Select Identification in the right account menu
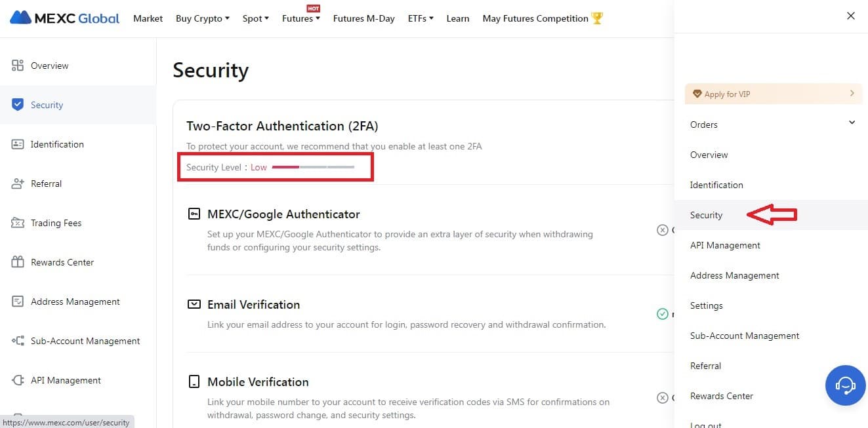 point(771,185)
